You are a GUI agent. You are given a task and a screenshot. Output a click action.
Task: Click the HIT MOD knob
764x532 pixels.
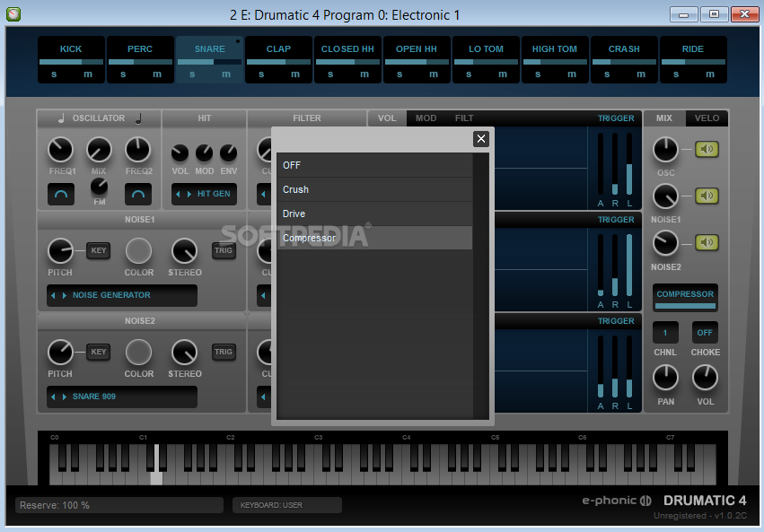coord(204,153)
